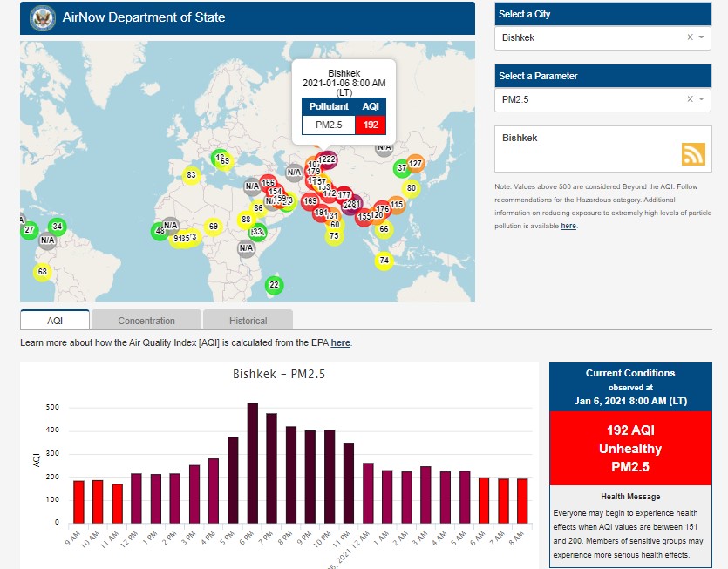Click the red 192 AQI Unhealthy box
Screen dimensions: 728x569
tap(630, 448)
